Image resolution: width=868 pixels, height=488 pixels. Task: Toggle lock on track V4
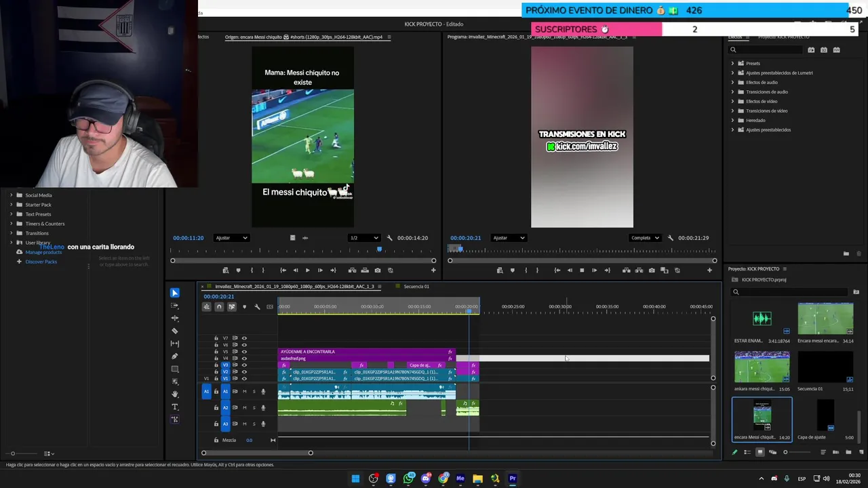pos(216,359)
